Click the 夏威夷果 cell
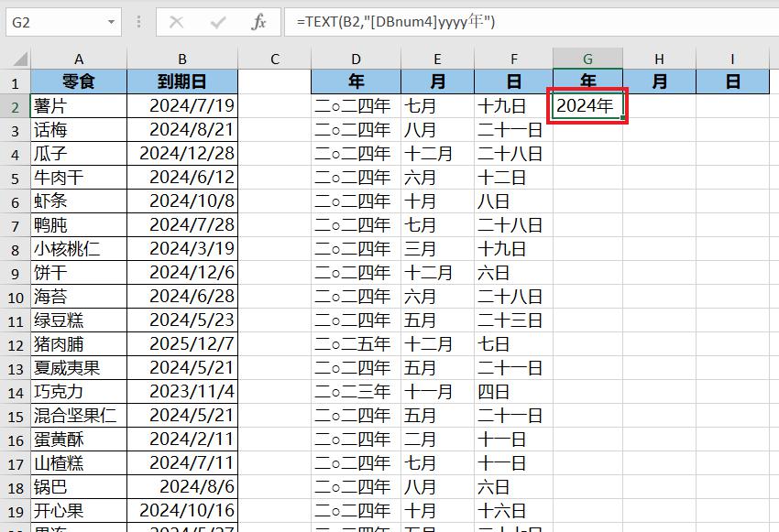 click(79, 368)
